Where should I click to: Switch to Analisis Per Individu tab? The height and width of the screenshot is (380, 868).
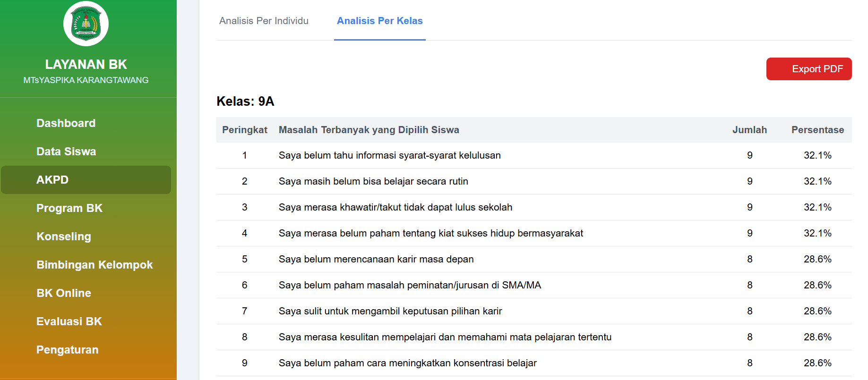[x=264, y=21]
